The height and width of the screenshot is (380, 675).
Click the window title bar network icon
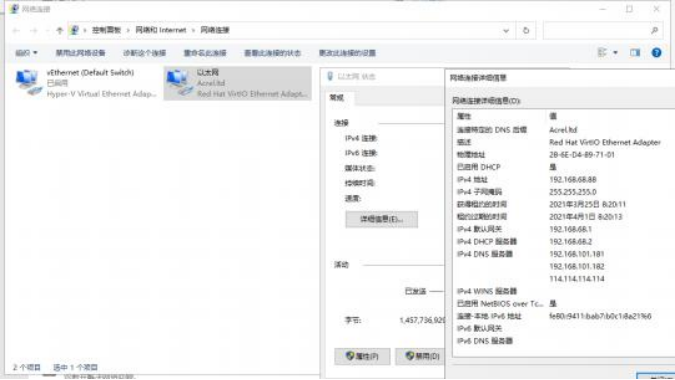tap(14, 9)
